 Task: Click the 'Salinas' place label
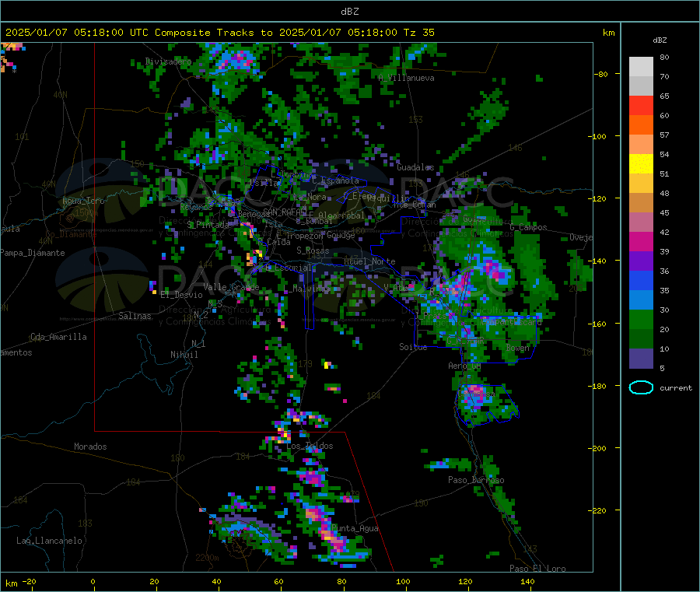tap(135, 316)
